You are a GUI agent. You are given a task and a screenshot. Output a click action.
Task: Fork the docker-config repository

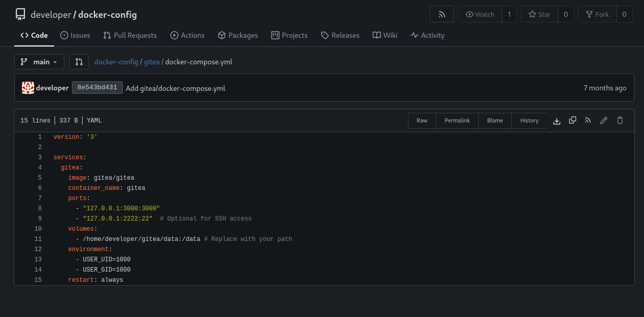(x=597, y=14)
